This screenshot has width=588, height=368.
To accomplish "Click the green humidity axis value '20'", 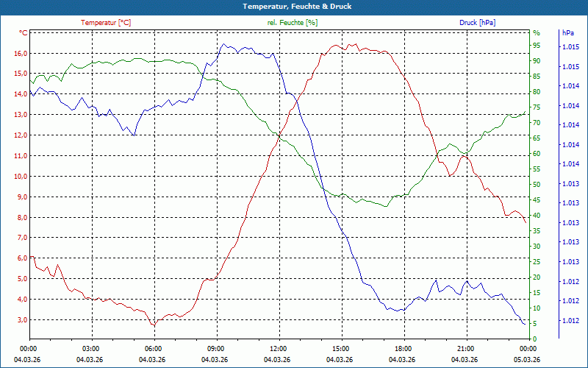I will 537,277.
